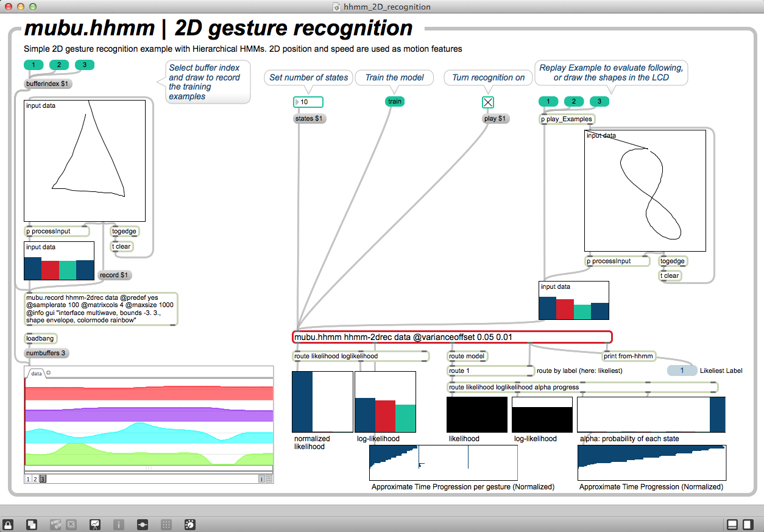
Task: Toggle the recognition checkbox above 'play $1'
Action: [488, 102]
